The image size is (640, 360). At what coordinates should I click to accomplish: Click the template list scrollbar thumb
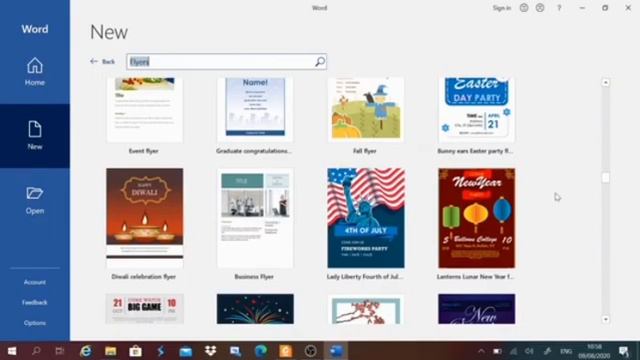[x=606, y=178]
